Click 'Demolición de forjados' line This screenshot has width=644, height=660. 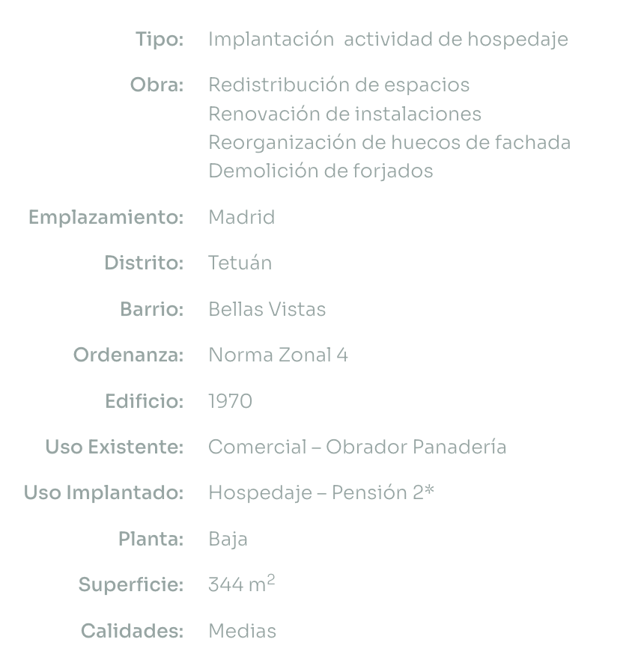(x=321, y=171)
